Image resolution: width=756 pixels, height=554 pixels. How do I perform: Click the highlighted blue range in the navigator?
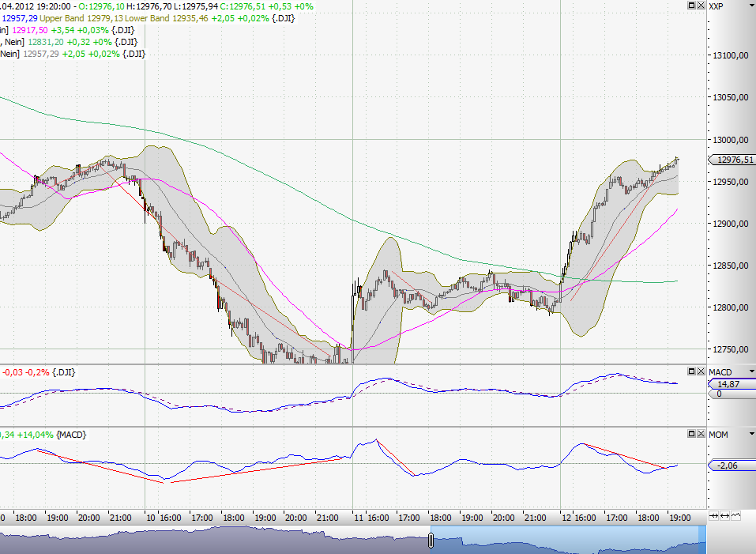click(x=566, y=540)
